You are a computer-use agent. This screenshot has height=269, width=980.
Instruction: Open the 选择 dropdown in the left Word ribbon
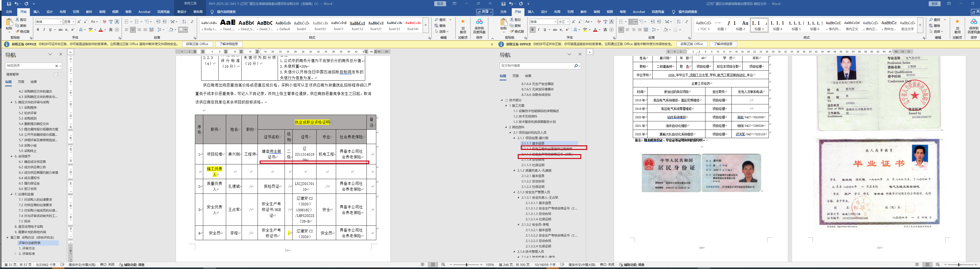click(442, 32)
